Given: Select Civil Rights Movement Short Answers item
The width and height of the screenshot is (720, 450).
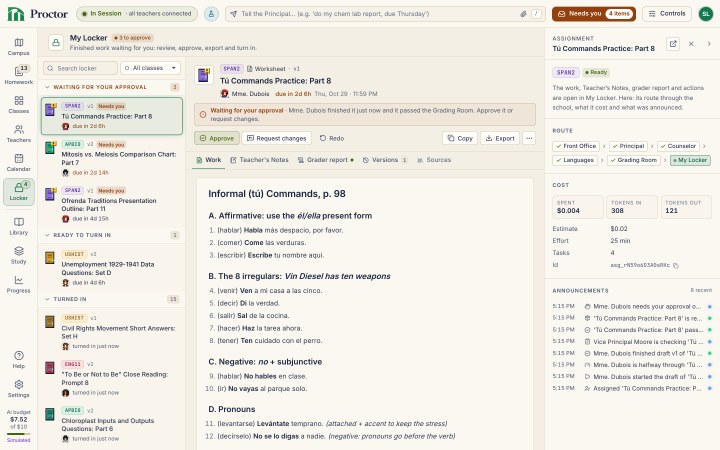Looking at the screenshot, I should pyautogui.click(x=112, y=332).
